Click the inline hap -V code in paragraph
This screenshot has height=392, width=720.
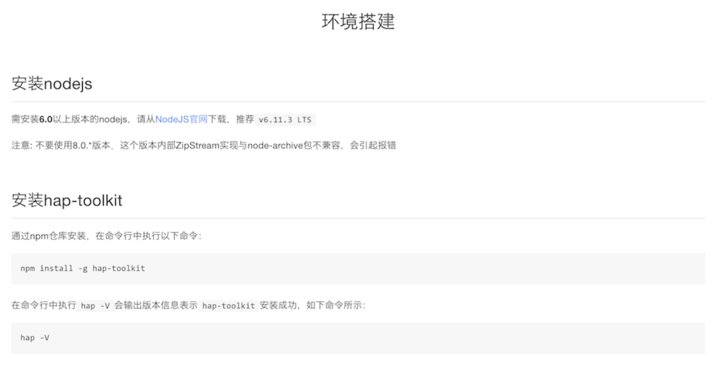(96, 306)
